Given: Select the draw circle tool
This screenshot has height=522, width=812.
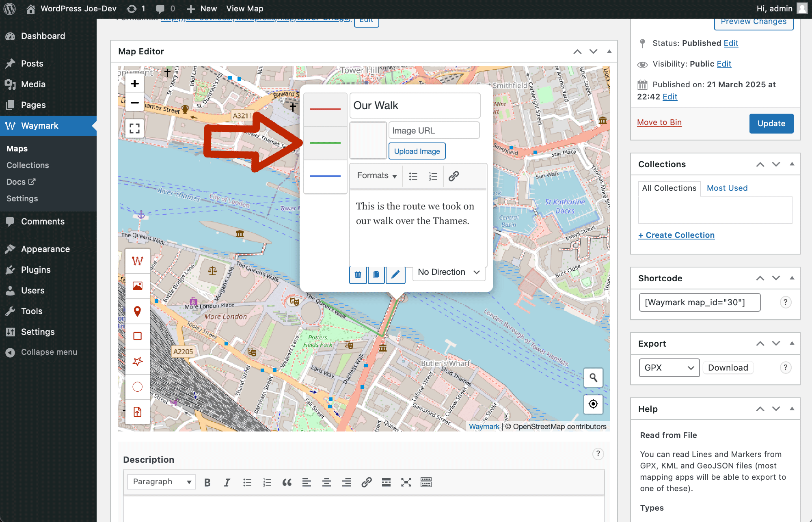Looking at the screenshot, I should coord(138,387).
